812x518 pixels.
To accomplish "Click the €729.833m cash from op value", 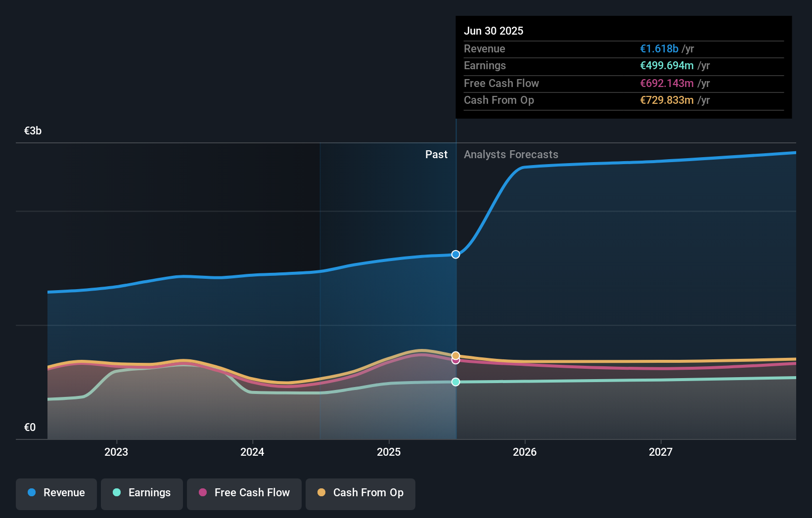I will [x=667, y=100].
